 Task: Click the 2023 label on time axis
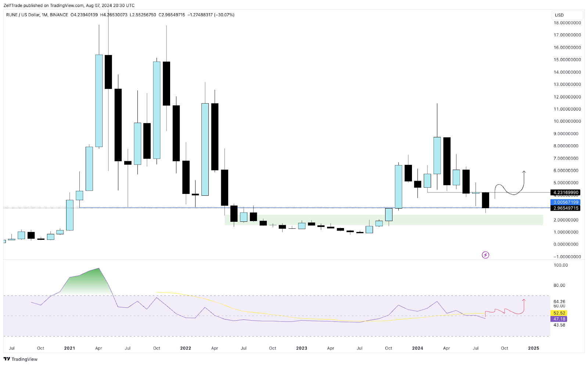pos(301,348)
